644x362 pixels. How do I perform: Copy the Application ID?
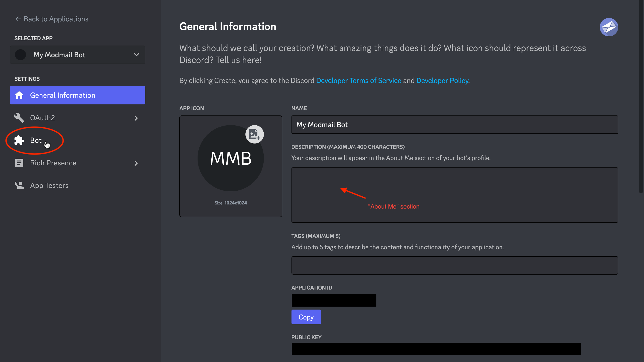306,317
